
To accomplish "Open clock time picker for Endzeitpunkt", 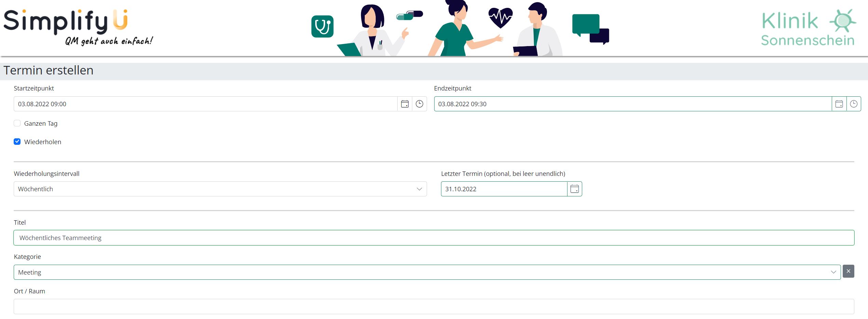I will [854, 104].
